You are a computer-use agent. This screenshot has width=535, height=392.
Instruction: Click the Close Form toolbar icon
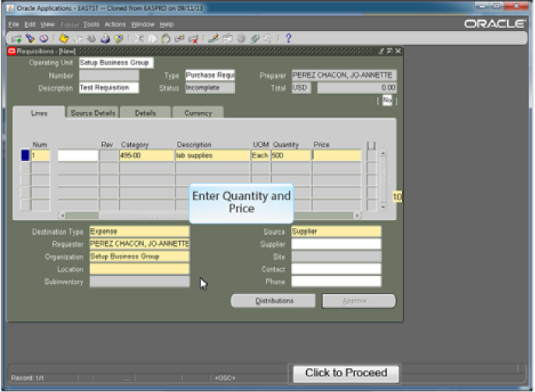coord(118,39)
